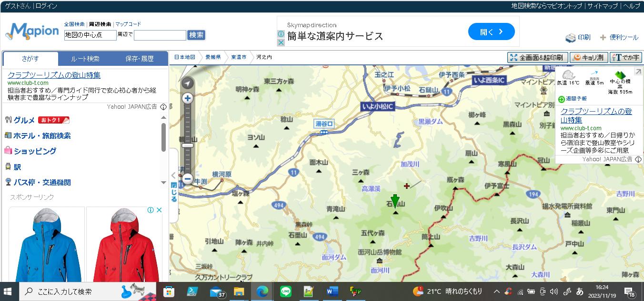The height and width of the screenshot is (301, 644).
Task: Open the グルメ category
Action: tap(24, 120)
